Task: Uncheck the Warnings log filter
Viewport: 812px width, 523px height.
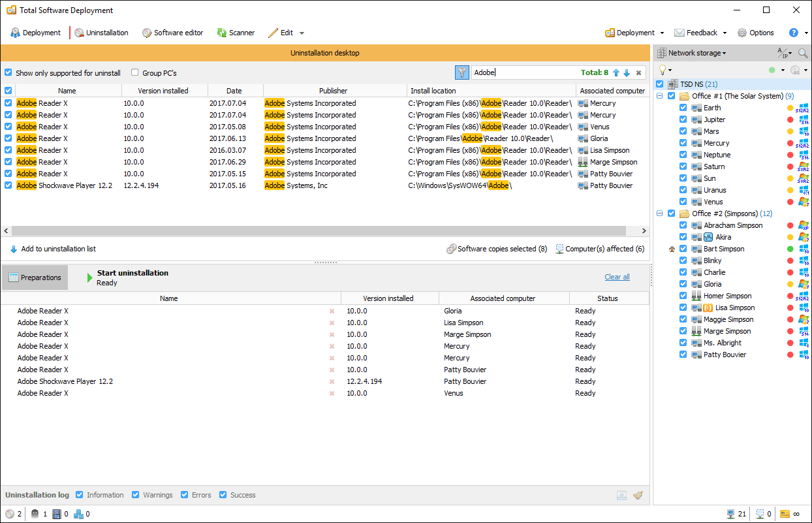Action: click(136, 495)
